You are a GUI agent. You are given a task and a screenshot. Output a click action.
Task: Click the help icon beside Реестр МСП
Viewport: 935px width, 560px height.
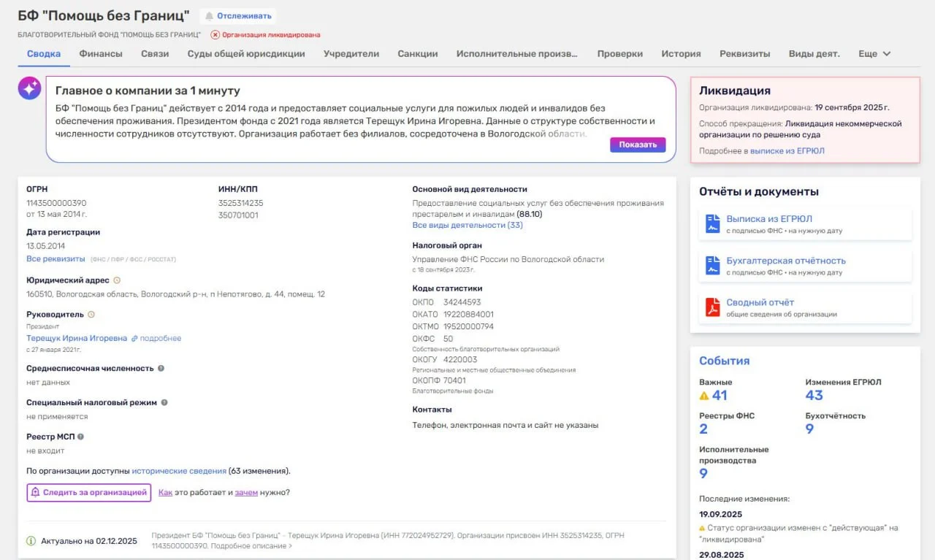pyautogui.click(x=80, y=437)
